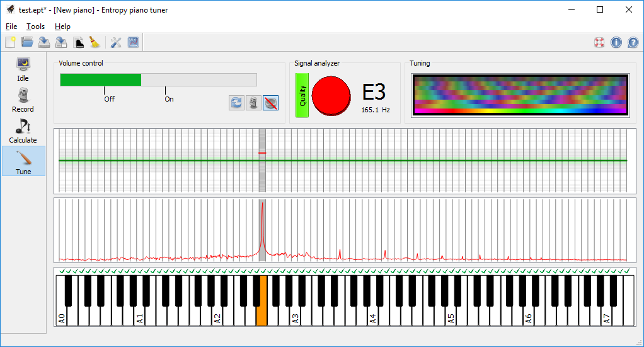Open an existing tuning file
The image size is (644, 347).
[x=27, y=42]
